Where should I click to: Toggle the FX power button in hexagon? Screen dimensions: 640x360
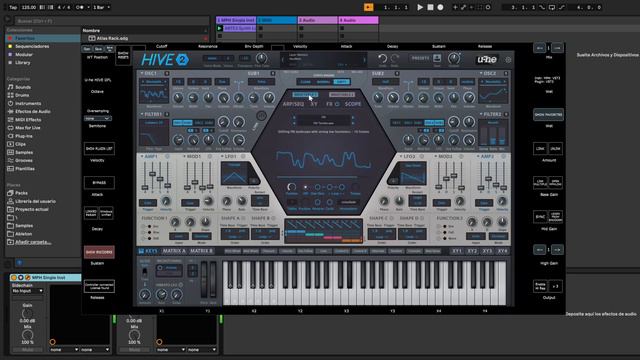(x=338, y=104)
